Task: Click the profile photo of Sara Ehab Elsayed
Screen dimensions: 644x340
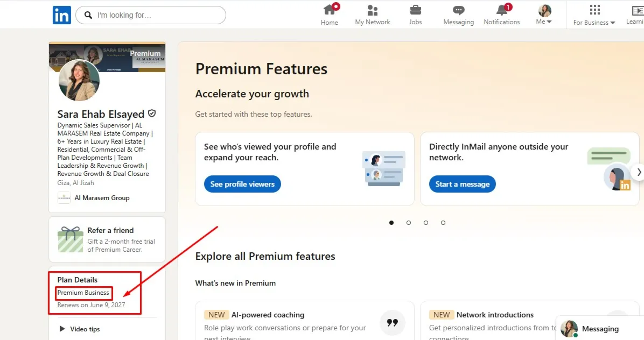Action: 79,80
